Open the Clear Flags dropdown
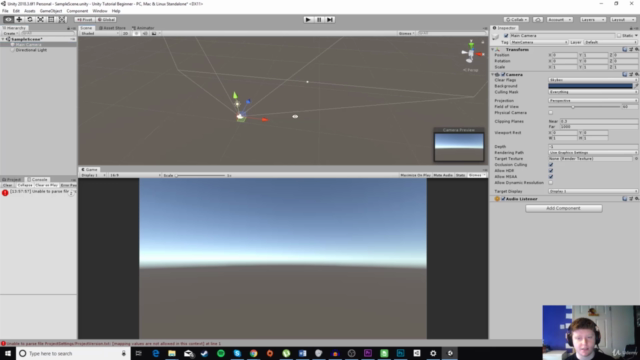 click(593, 80)
